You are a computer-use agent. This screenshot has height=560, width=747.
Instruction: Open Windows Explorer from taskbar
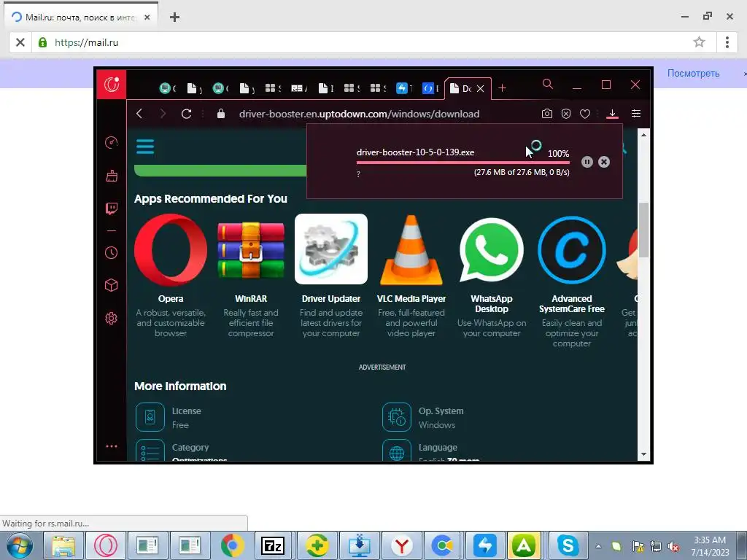tap(63, 545)
